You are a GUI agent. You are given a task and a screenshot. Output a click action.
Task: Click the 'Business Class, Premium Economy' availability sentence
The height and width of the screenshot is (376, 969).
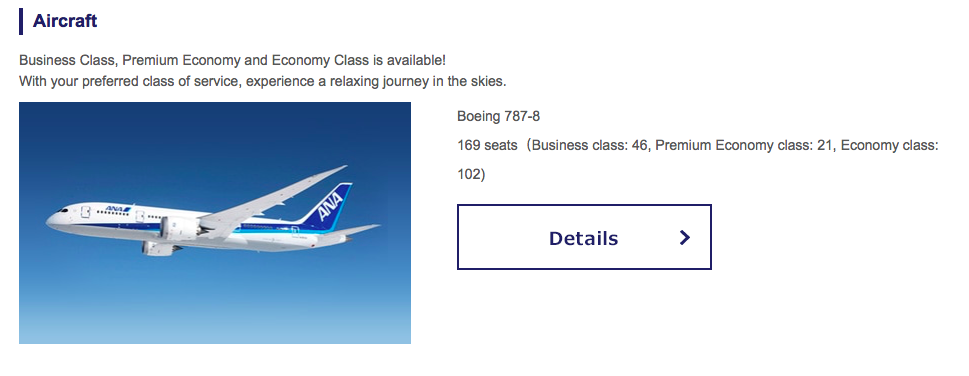(232, 61)
